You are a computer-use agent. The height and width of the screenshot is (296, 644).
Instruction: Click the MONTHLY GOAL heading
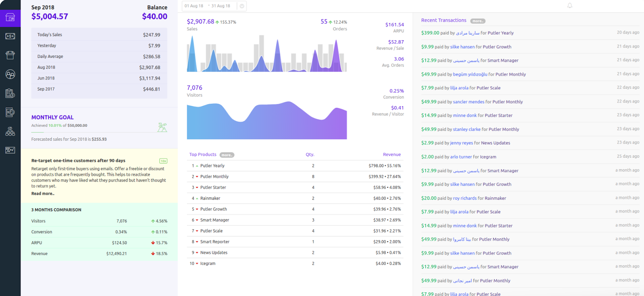[x=52, y=117]
